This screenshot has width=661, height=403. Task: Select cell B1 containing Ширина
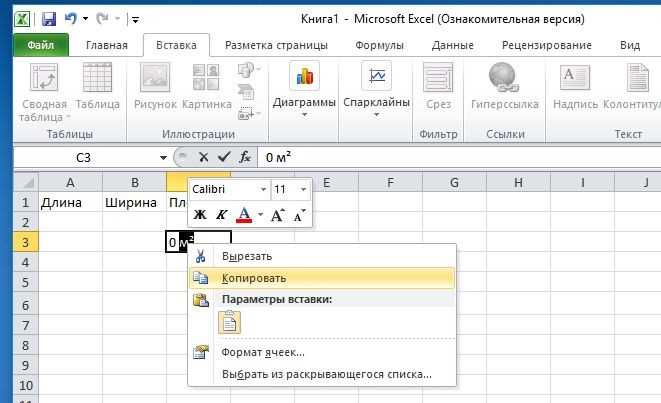(134, 203)
